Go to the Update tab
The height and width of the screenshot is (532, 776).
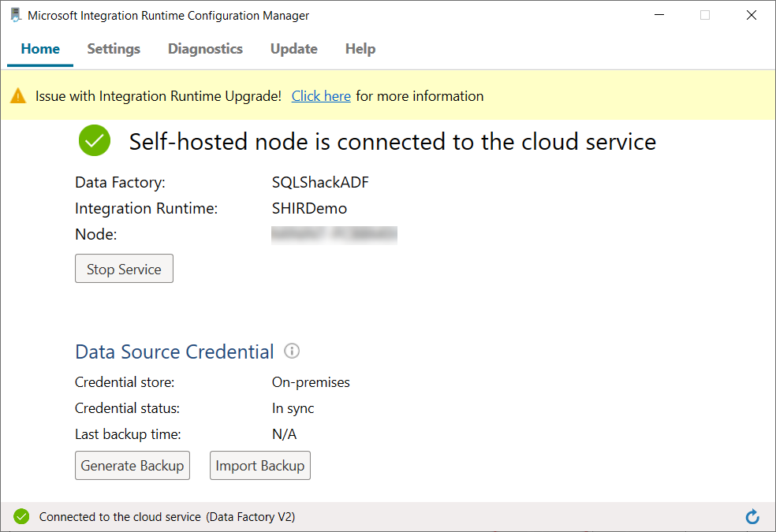[293, 49]
